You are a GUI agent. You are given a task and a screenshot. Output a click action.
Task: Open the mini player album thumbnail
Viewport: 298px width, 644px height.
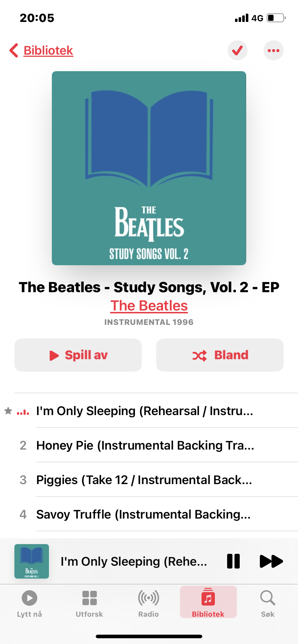(x=32, y=561)
